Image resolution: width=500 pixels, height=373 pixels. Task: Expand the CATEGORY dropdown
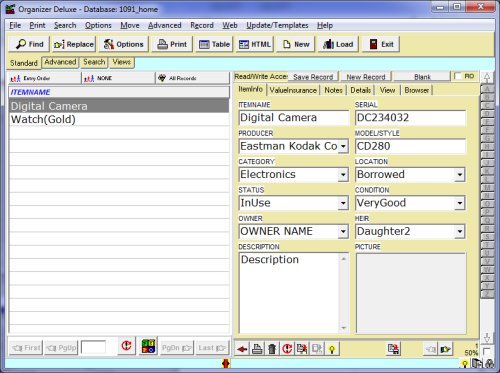click(x=343, y=175)
